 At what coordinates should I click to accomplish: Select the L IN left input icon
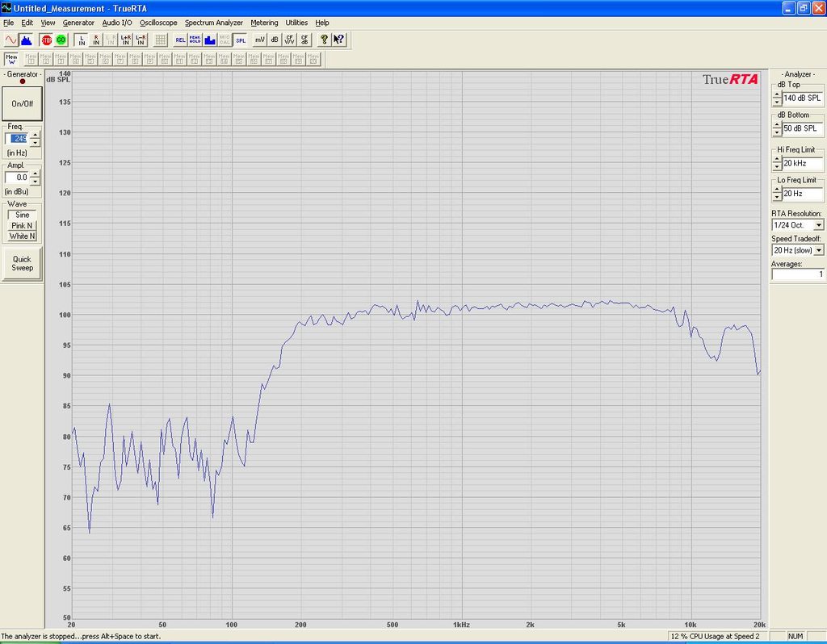[x=82, y=39]
